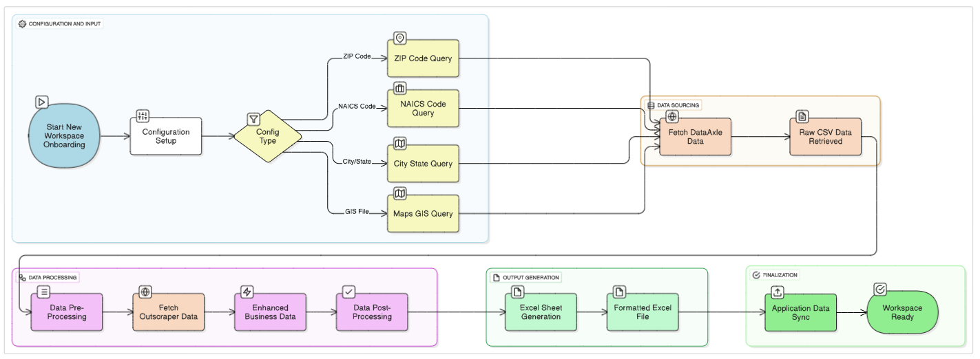Click the check-circle icon on Workspace Ready

point(879,289)
